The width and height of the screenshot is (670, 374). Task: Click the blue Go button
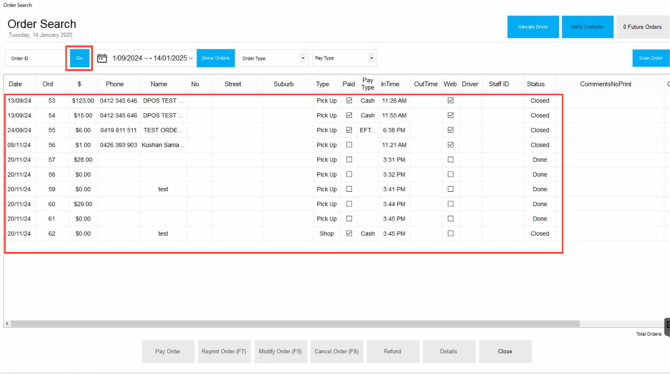pyautogui.click(x=79, y=58)
